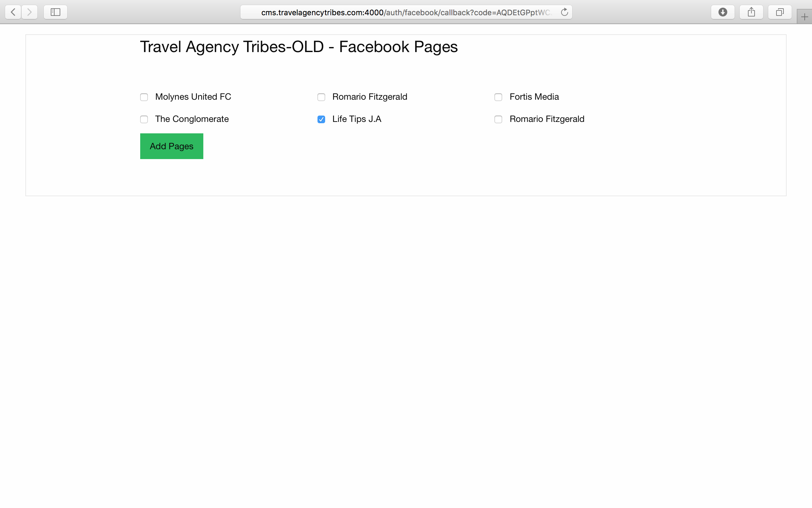Enable the Fortis Media checkbox
Screen dimensions: 812x508
pyautogui.click(x=498, y=97)
